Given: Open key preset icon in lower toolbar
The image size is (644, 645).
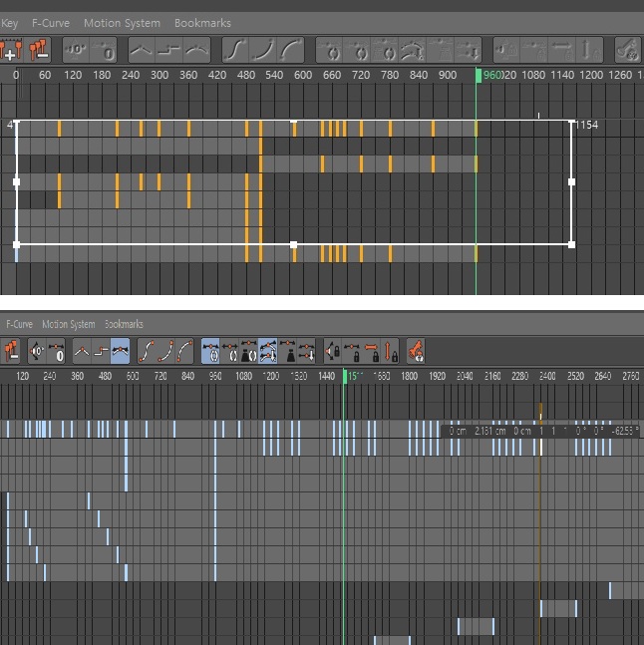Looking at the screenshot, I should pyautogui.click(x=416, y=351).
